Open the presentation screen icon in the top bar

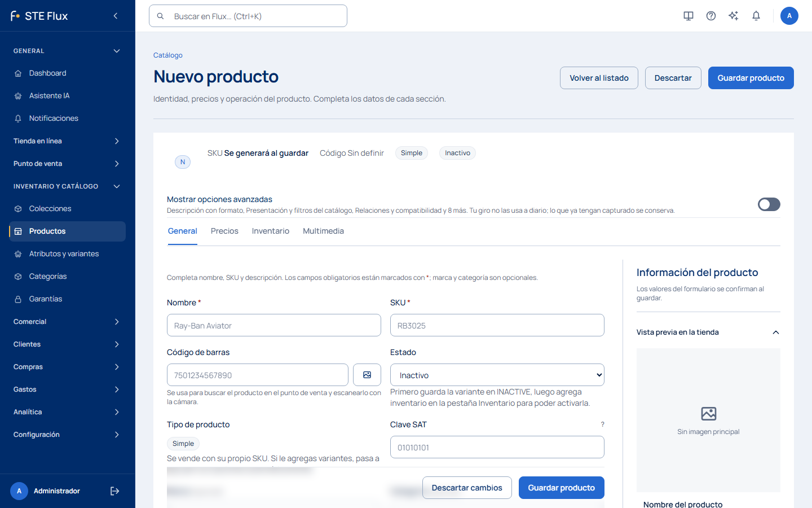click(689, 16)
